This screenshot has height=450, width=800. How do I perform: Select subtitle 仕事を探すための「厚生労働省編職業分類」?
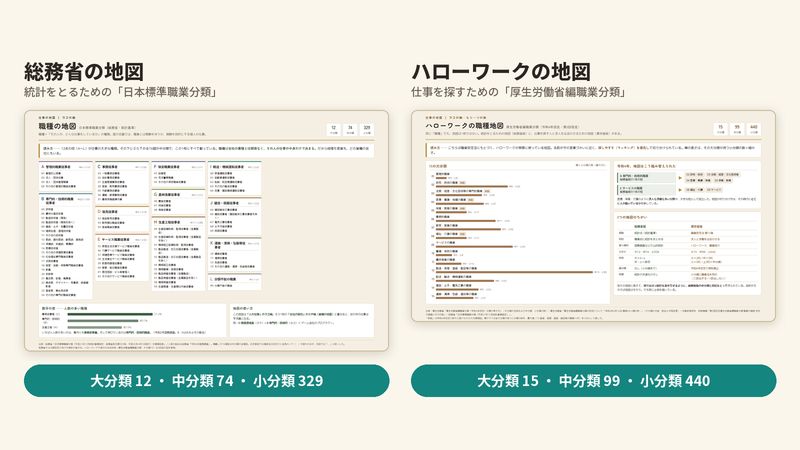[519, 92]
